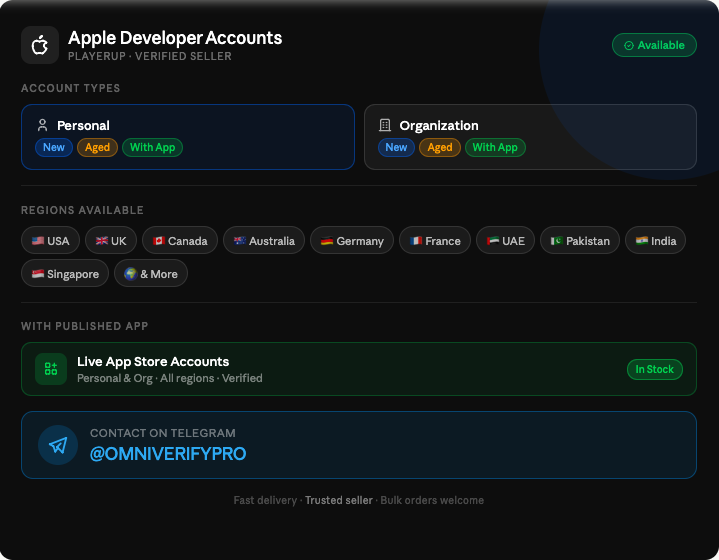Screen dimensions: 719x560
Task: Select the Personal account type card
Action: pyautogui.click(x=188, y=137)
